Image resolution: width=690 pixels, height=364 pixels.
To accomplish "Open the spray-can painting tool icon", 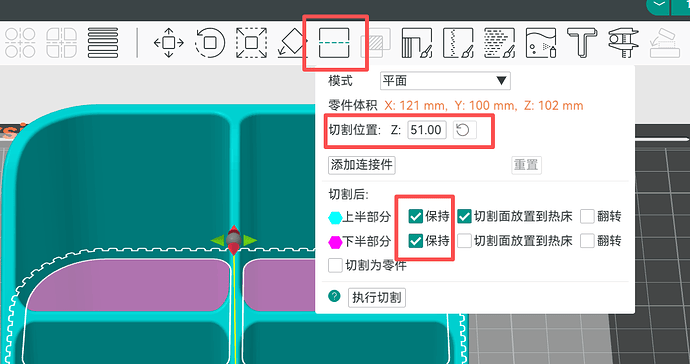I will coord(541,43).
